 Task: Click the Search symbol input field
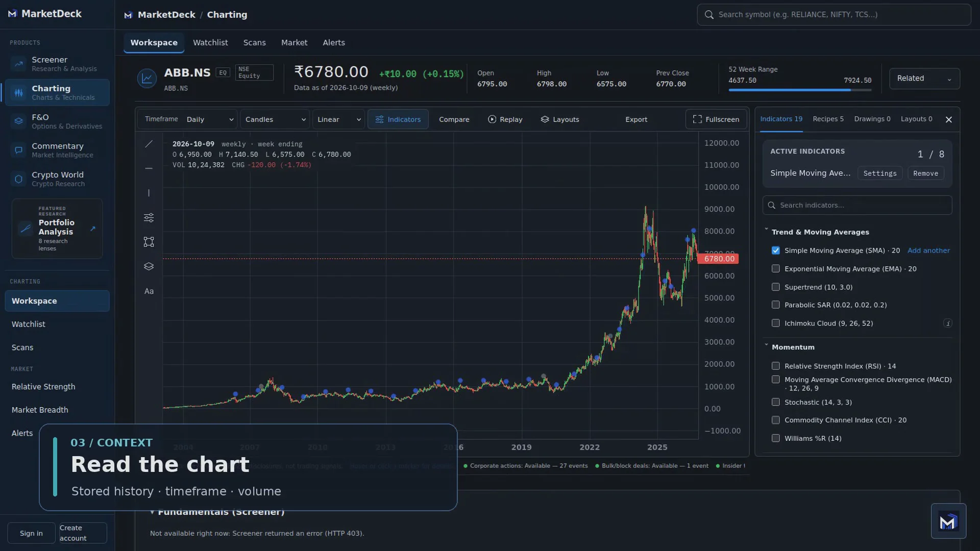coord(834,15)
